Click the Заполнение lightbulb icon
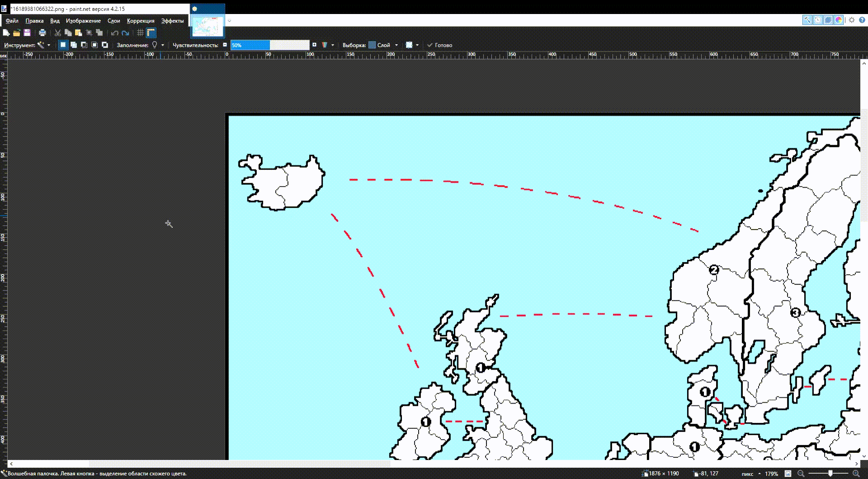Image resolution: width=868 pixels, height=479 pixels. (x=155, y=45)
